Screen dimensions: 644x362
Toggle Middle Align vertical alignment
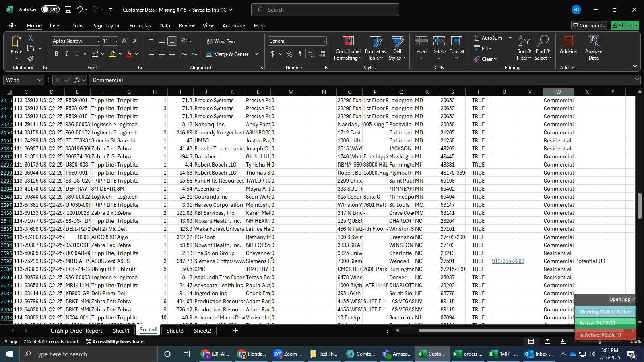click(162, 41)
